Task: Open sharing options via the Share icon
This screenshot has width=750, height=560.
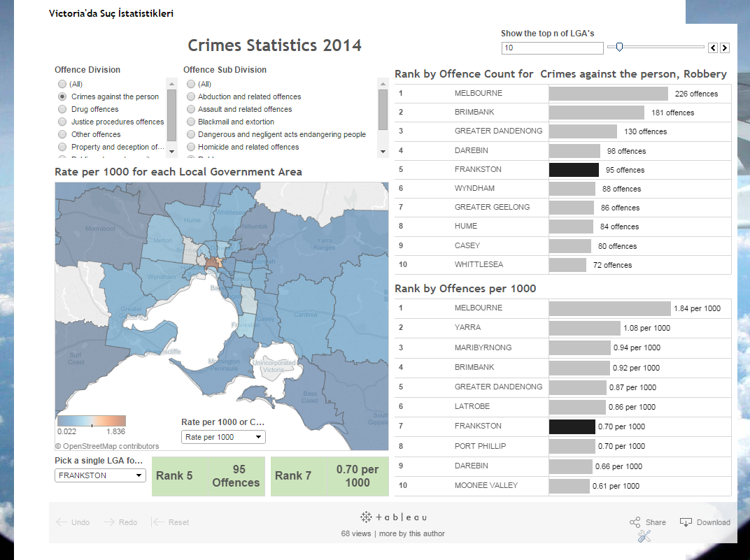Action: 634,522
